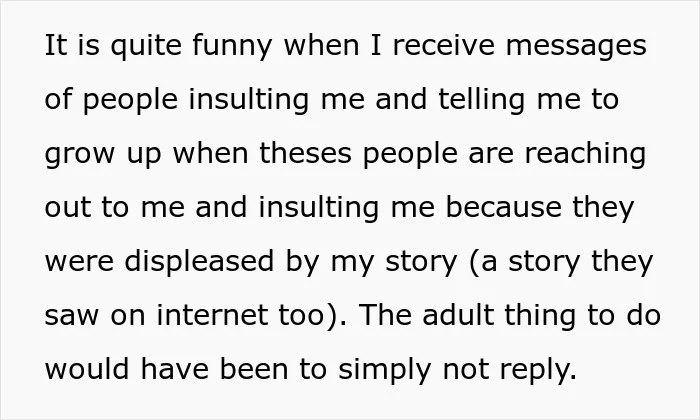Click the word "theses" in third line

point(306,154)
